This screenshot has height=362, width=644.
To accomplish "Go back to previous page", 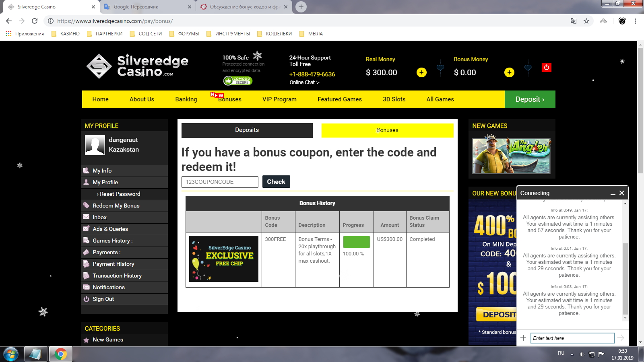I will tap(9, 21).
